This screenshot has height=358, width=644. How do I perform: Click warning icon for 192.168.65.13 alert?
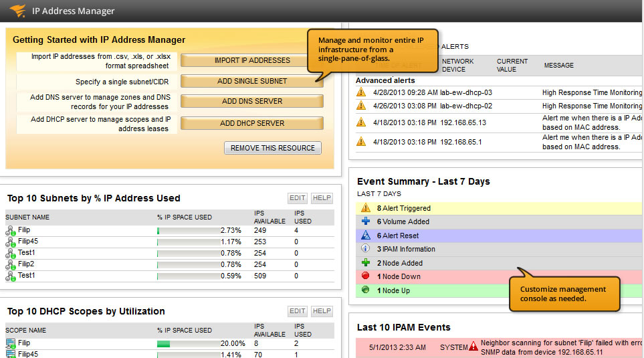[361, 122]
